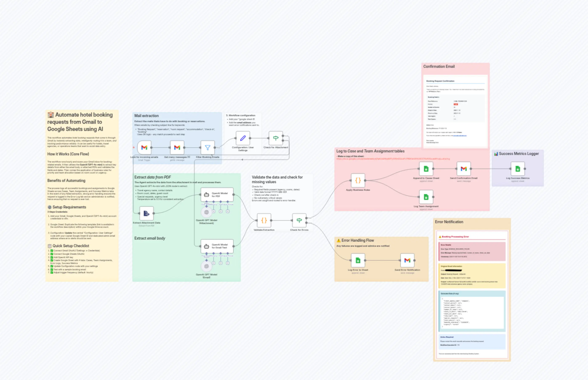Check "Connect Gmail OAuth2" in Quick Setup Checklist
Image resolution: width=588 pixels, height=380 pixels.
52,251
